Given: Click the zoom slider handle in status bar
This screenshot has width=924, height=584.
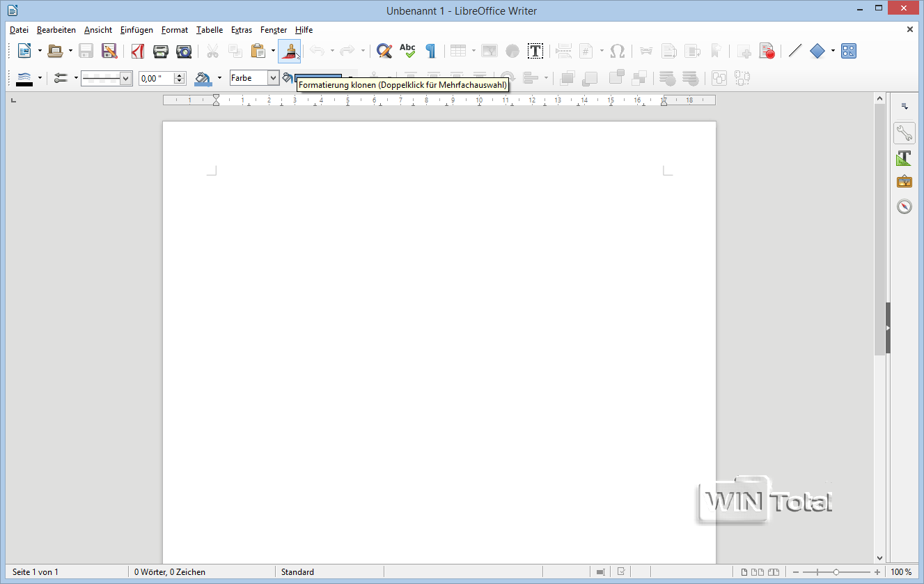Looking at the screenshot, I should pyautogui.click(x=836, y=572).
